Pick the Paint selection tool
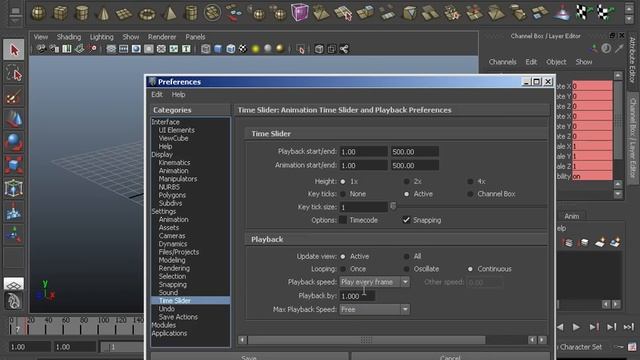 pyautogui.click(x=14, y=97)
